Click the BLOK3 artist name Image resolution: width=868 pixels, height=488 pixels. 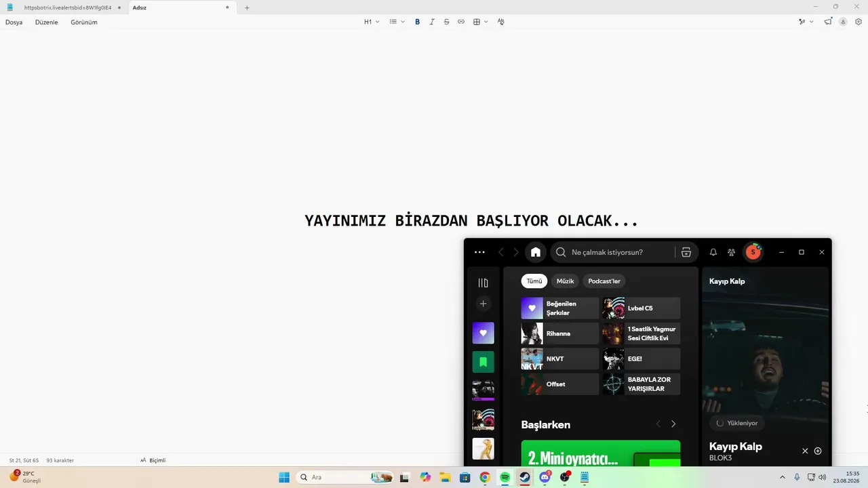(720, 458)
